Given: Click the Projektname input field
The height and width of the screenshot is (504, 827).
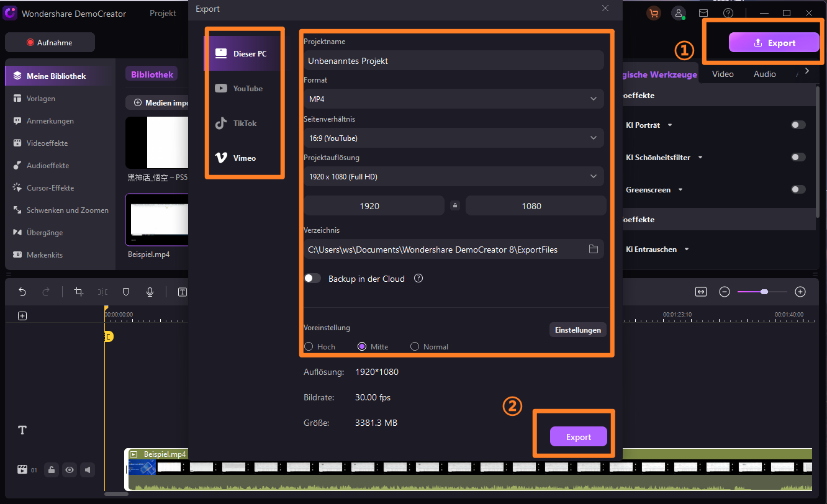Looking at the screenshot, I should pos(454,60).
